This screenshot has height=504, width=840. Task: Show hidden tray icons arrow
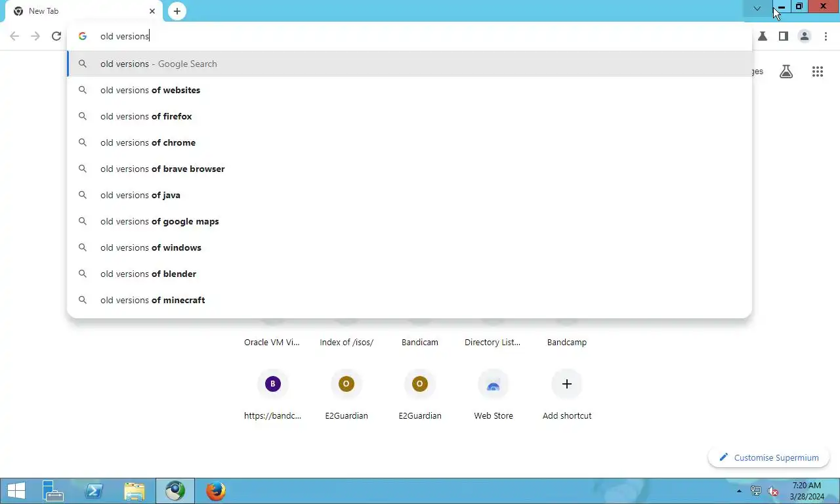(740, 491)
